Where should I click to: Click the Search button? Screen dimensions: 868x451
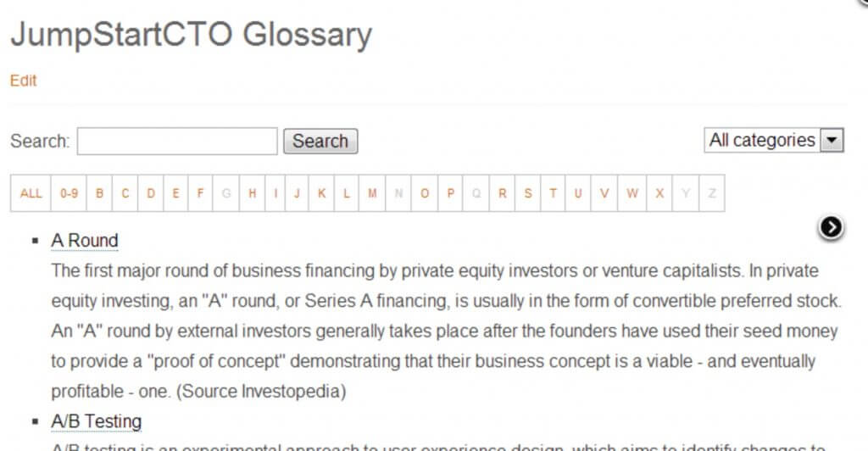click(320, 142)
